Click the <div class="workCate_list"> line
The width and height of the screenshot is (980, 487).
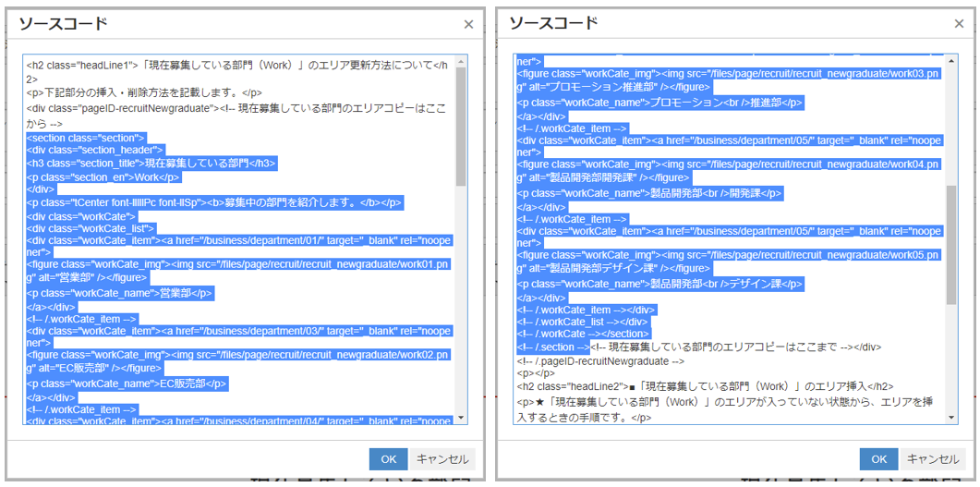(x=91, y=229)
